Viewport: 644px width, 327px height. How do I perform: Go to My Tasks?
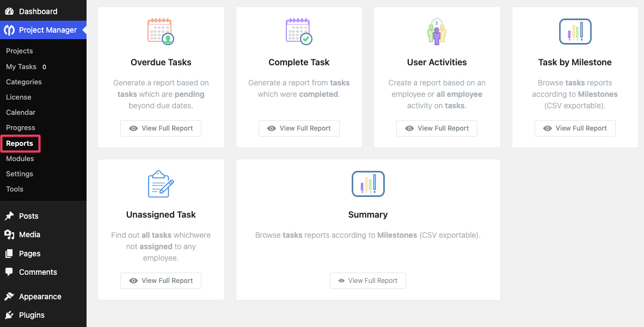click(x=21, y=66)
